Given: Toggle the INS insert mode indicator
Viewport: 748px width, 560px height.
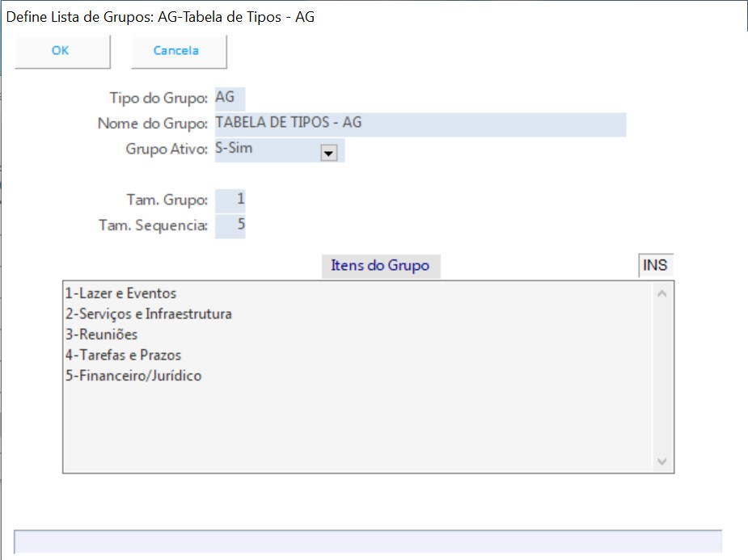Looking at the screenshot, I should pos(655,265).
